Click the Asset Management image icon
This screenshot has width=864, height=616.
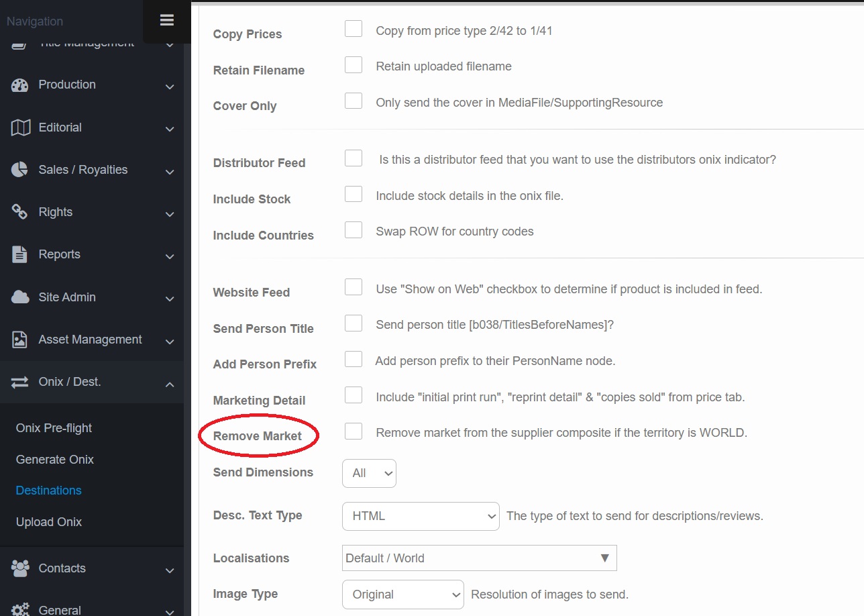pos(20,340)
